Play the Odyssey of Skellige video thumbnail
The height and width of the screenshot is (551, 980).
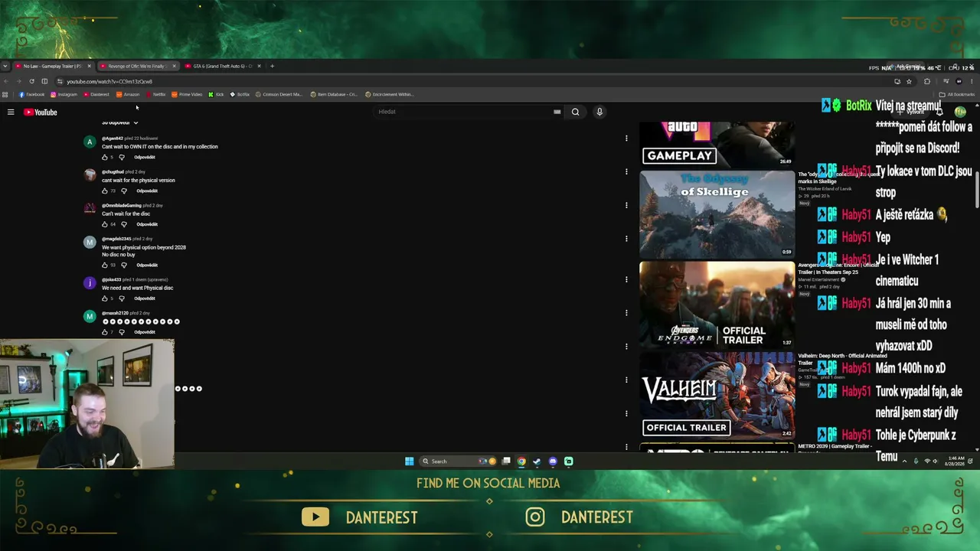717,214
